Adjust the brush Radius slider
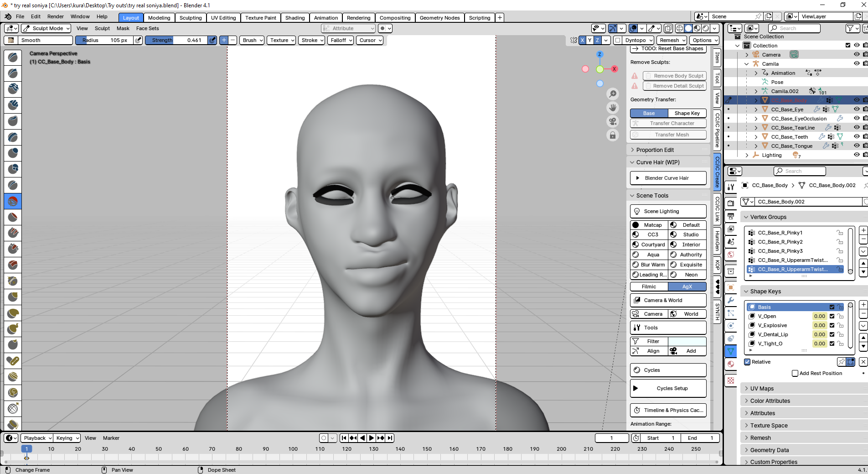 click(x=105, y=40)
